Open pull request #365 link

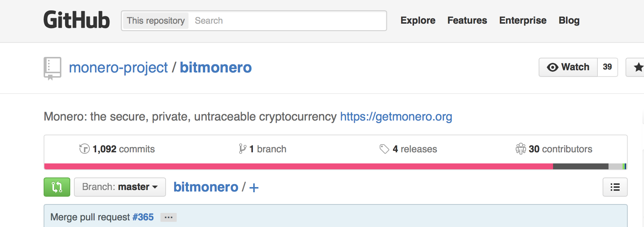(143, 217)
